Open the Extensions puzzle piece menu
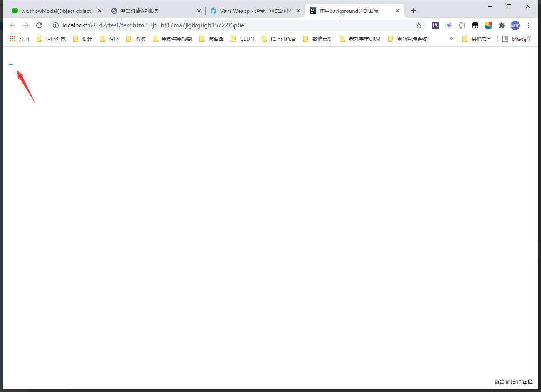Image resolution: width=541 pixels, height=392 pixels. [x=502, y=25]
